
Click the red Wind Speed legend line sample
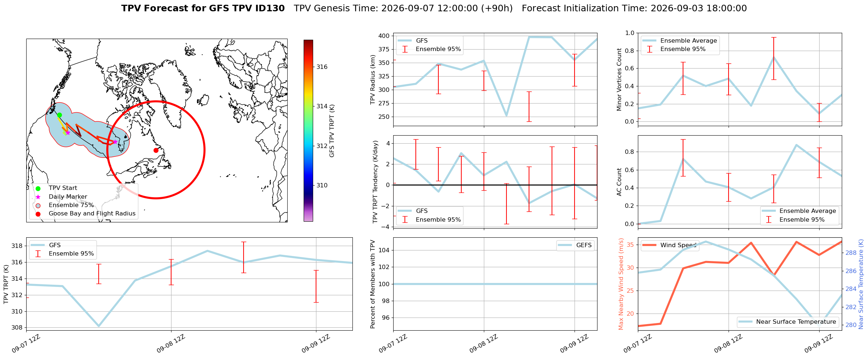[649, 245]
